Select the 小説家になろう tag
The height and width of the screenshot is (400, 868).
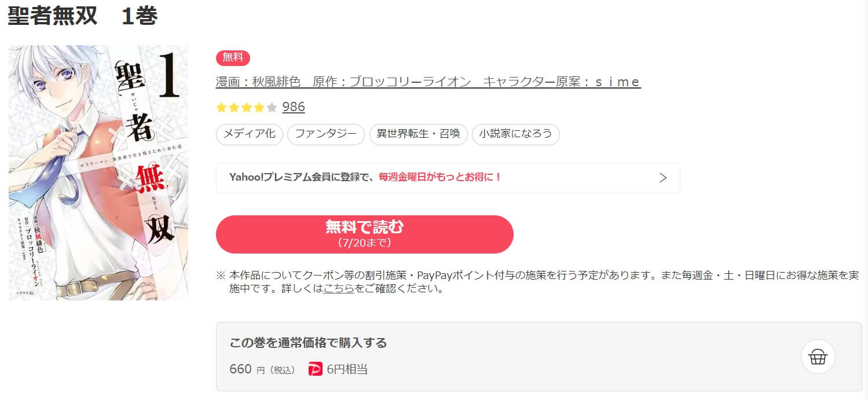pos(516,134)
